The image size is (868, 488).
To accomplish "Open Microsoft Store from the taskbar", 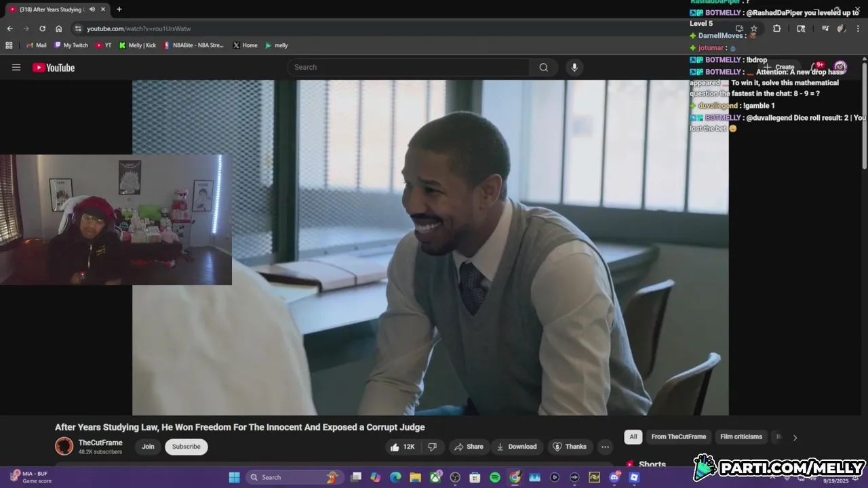I will click(x=475, y=477).
